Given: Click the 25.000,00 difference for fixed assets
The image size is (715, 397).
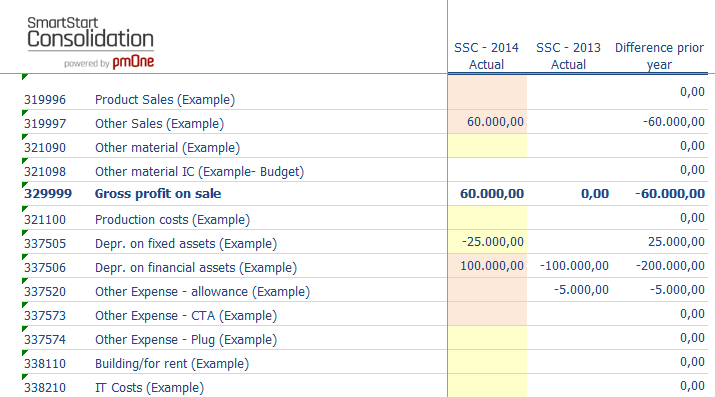Looking at the screenshot, I should click(x=676, y=242).
